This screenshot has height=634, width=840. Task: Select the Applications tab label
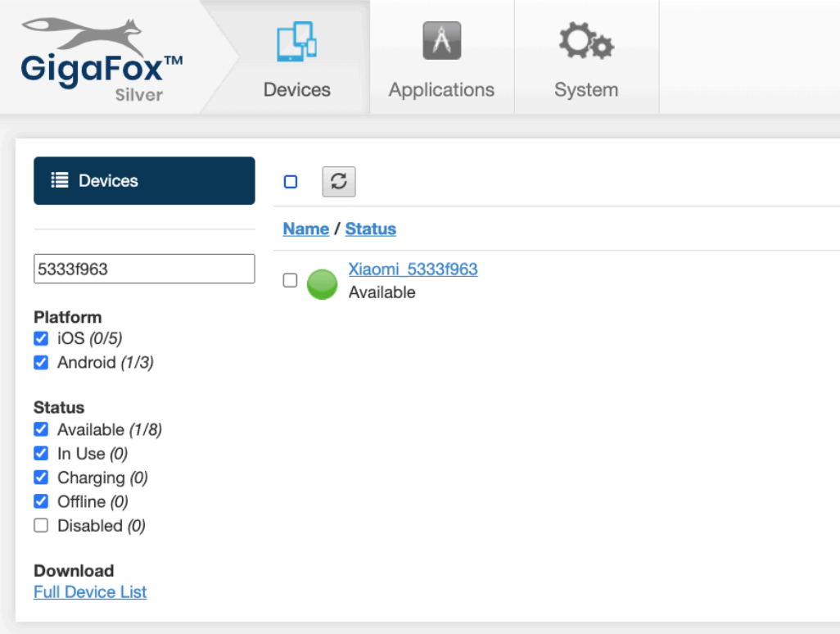pos(441,89)
